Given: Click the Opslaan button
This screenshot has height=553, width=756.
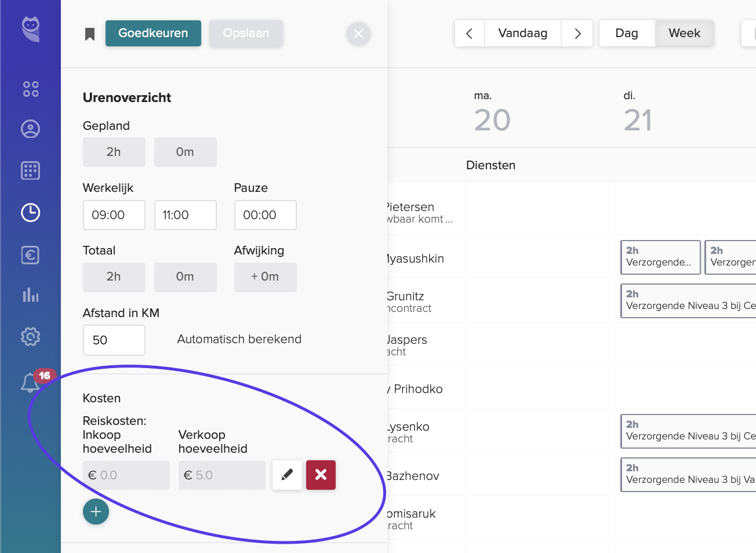Looking at the screenshot, I should click(x=246, y=34).
